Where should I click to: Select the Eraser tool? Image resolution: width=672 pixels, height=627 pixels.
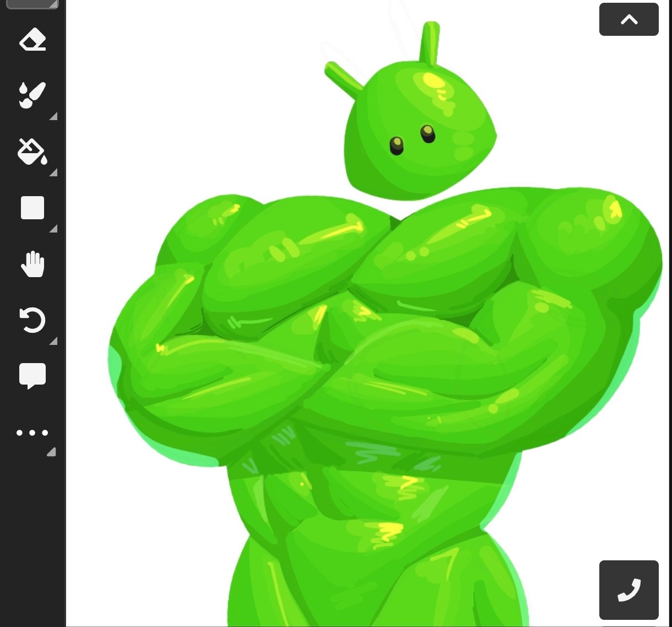tap(32, 40)
